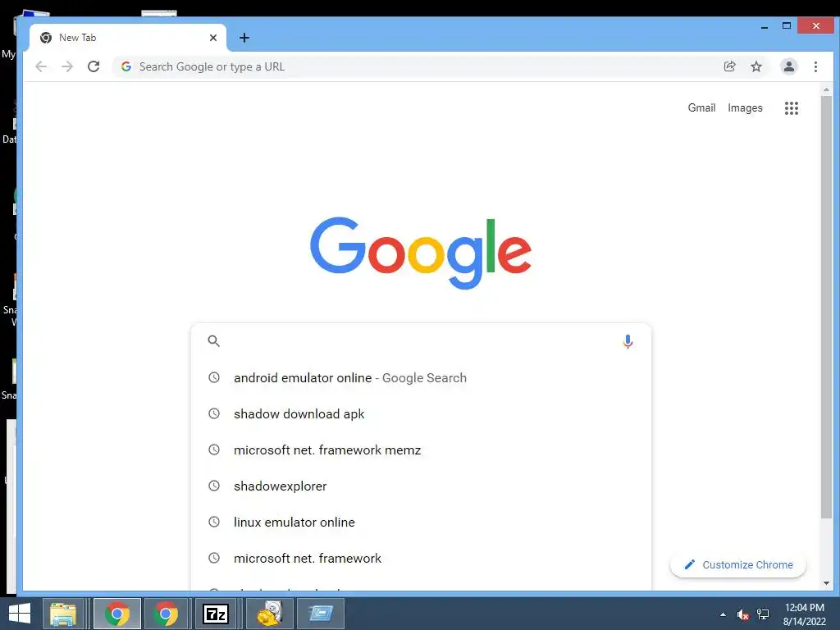Open 7-Zip from the taskbar
This screenshot has height=630, width=840.
216,614
